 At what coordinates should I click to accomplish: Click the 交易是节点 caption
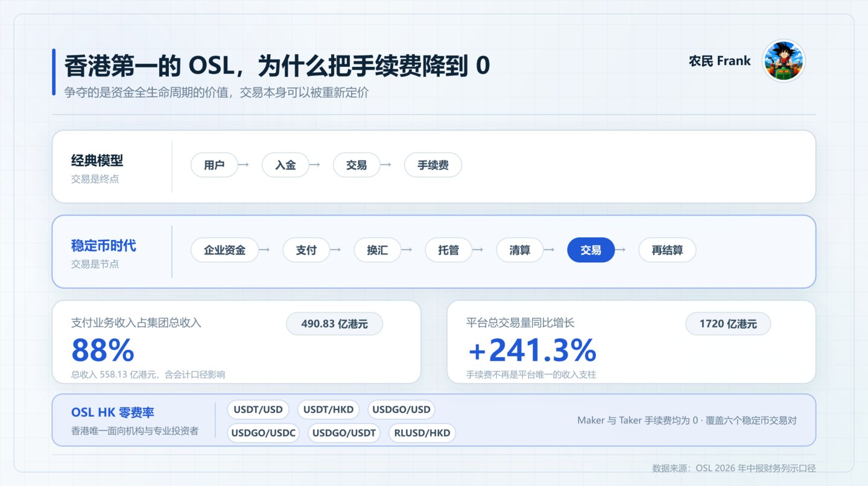click(x=95, y=264)
